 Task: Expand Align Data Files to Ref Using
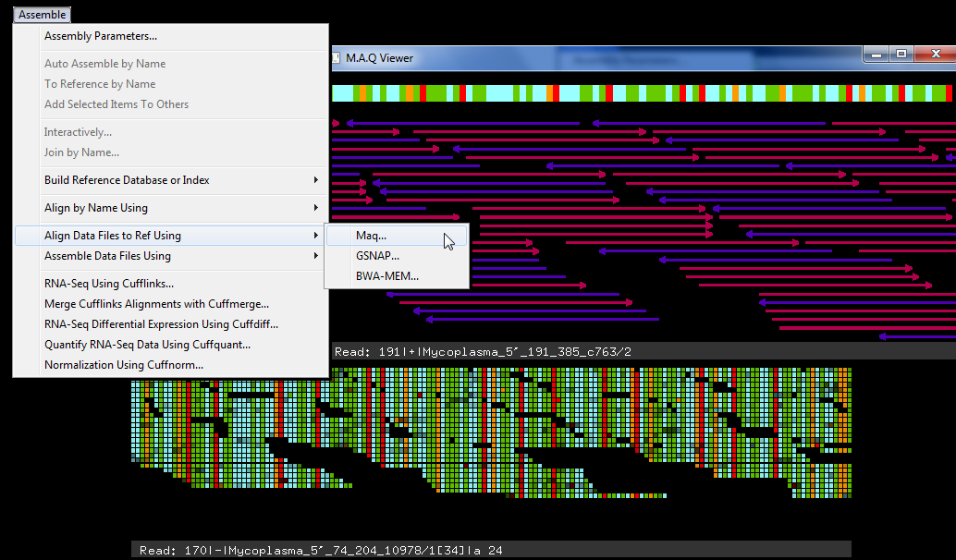tap(113, 236)
